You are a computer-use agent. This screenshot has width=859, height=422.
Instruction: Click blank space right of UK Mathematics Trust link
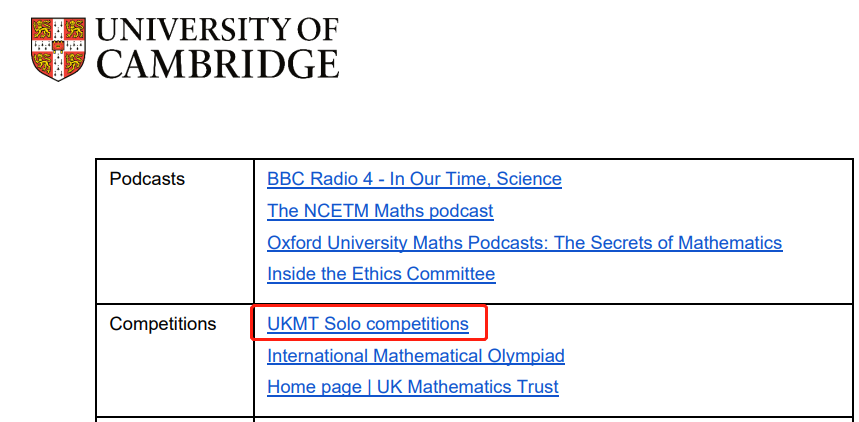(706, 387)
